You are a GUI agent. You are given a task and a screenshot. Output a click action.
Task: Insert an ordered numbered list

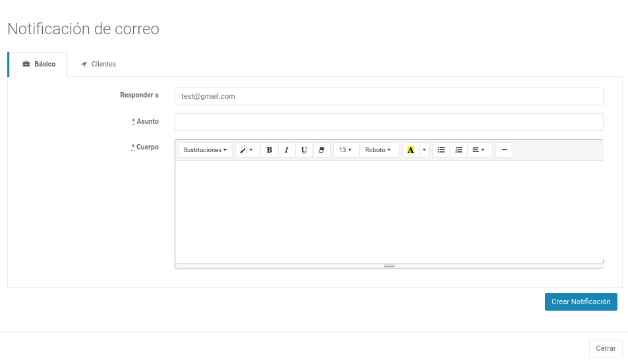[459, 150]
